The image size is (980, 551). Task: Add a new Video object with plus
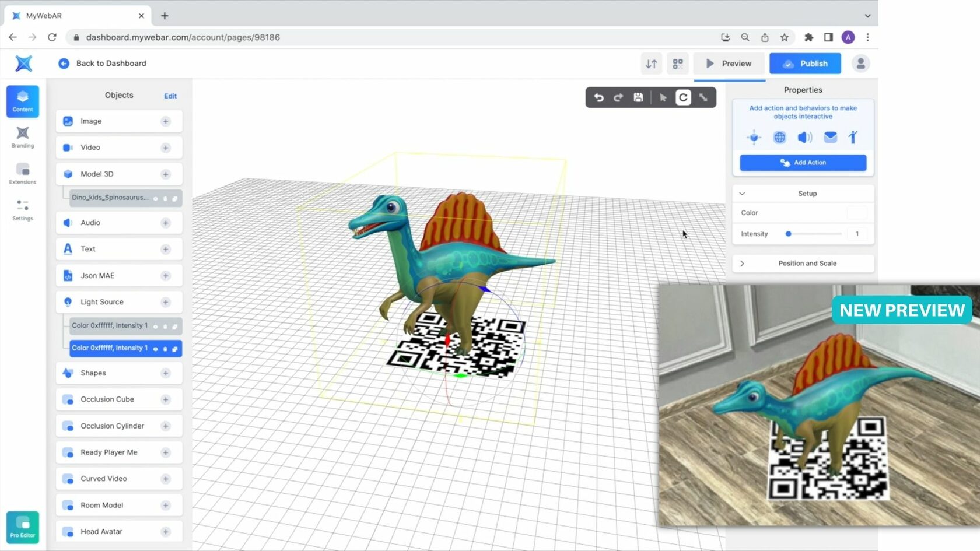166,148
